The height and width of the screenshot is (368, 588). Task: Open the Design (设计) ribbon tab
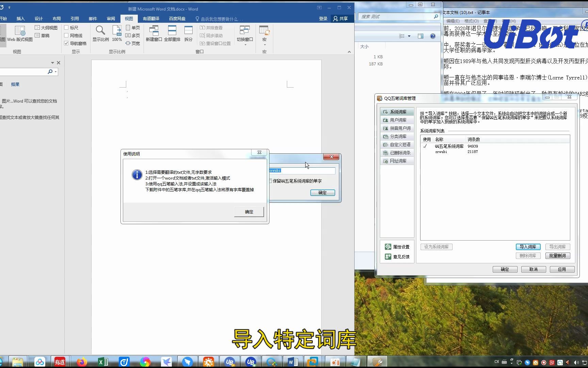[x=39, y=18]
